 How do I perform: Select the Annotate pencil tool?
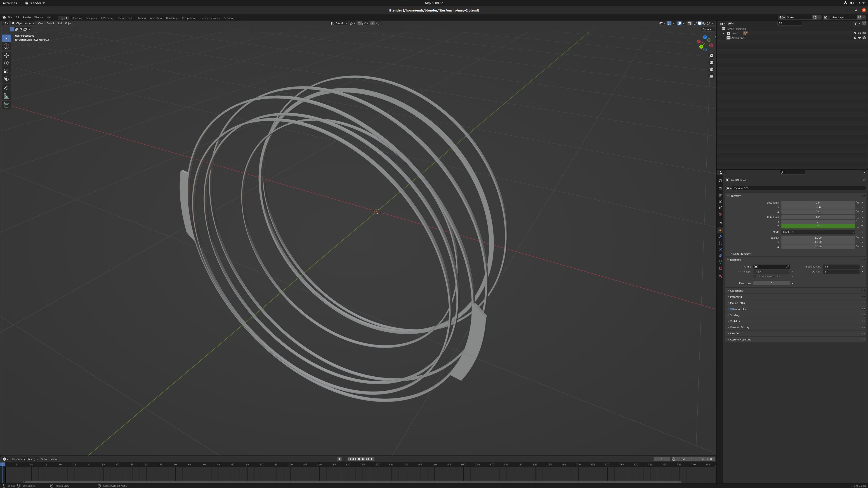pos(6,88)
